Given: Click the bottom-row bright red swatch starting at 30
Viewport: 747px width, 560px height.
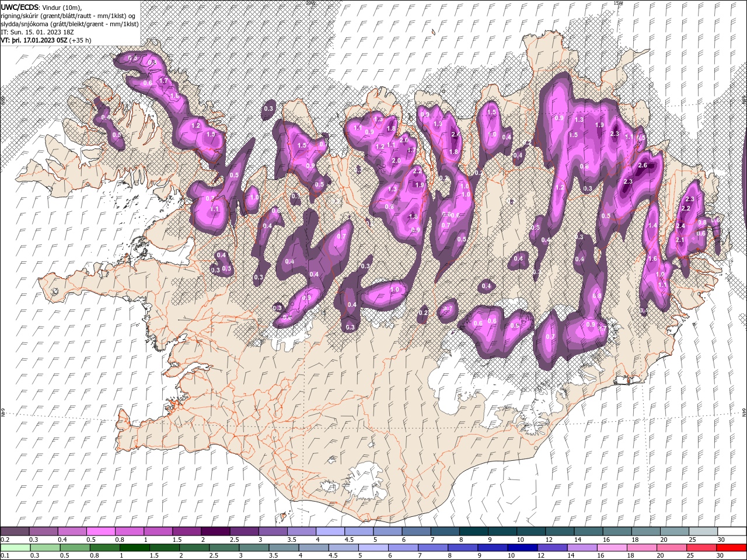Looking at the screenshot, I should 731,548.
